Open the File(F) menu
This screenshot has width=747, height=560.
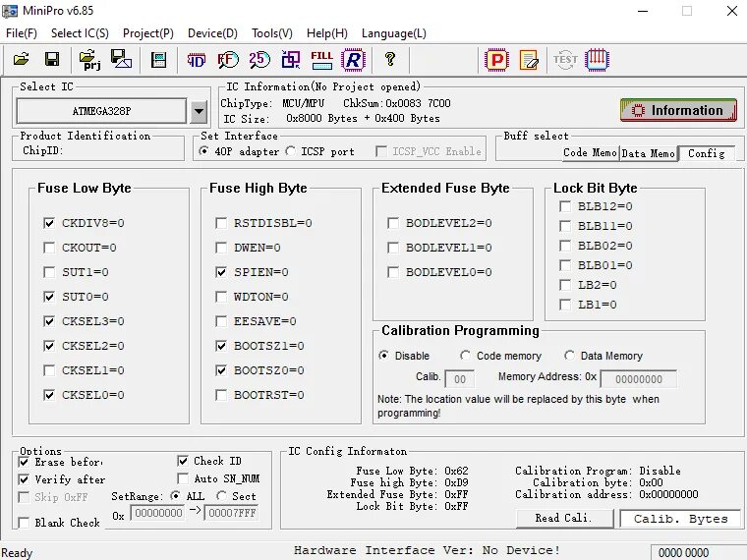click(22, 33)
